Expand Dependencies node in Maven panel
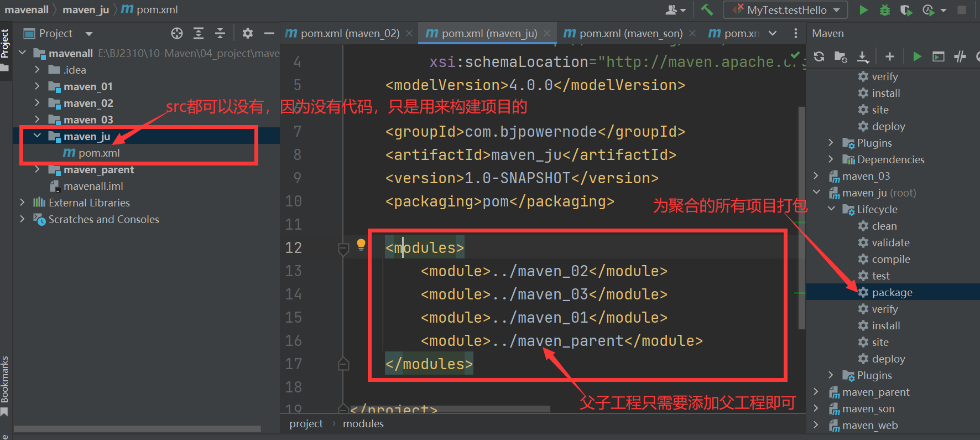The height and width of the screenshot is (440, 980). tap(831, 159)
